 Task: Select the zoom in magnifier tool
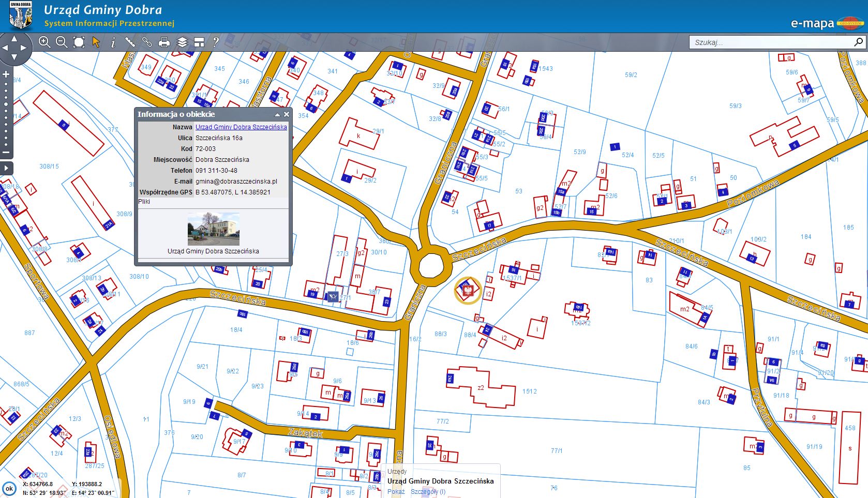(44, 42)
